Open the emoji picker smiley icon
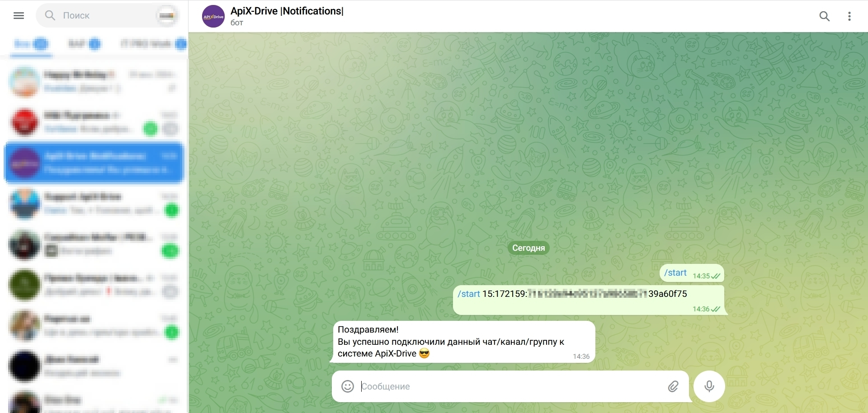The height and width of the screenshot is (413, 868). coord(347,386)
